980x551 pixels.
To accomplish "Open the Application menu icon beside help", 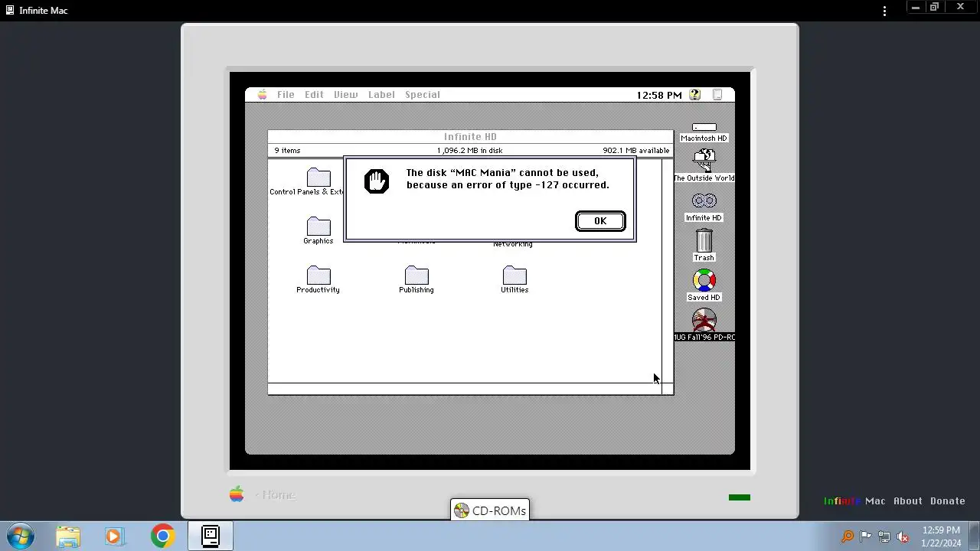I will click(717, 95).
